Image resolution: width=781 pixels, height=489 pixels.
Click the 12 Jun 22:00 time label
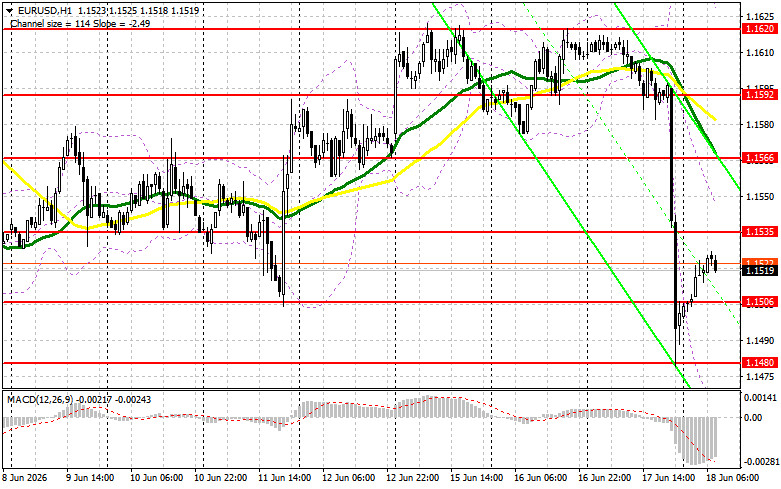[x=412, y=478]
